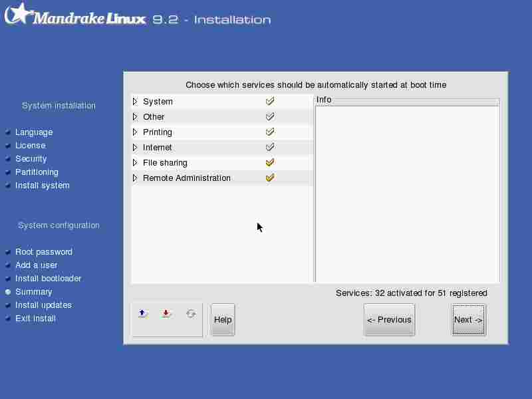
Task: Click the System configuration heading
Action: (x=59, y=225)
